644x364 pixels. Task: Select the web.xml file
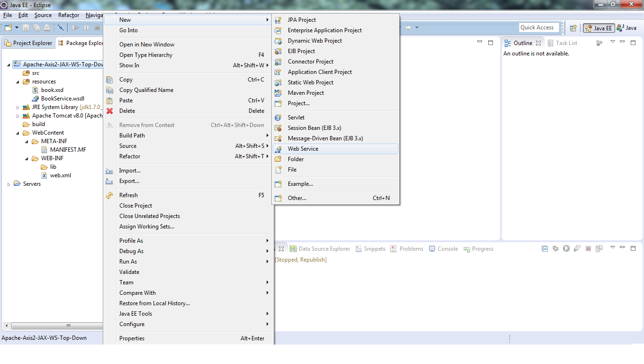[56, 175]
